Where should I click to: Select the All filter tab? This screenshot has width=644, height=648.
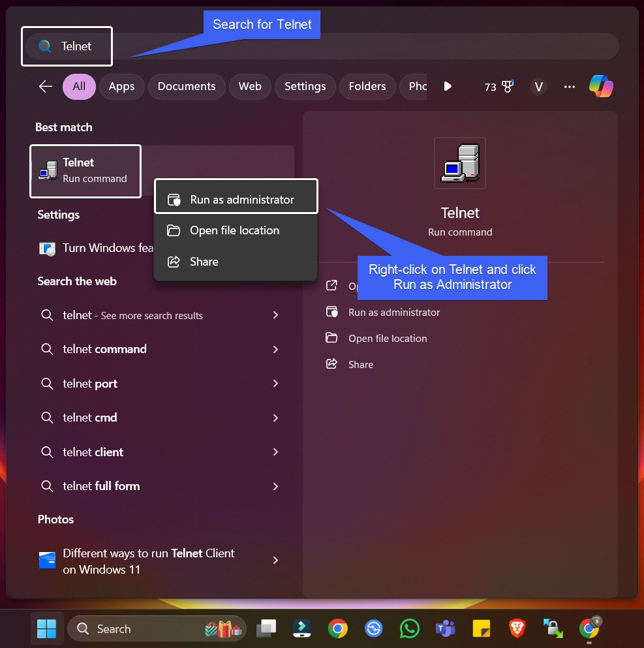(79, 86)
